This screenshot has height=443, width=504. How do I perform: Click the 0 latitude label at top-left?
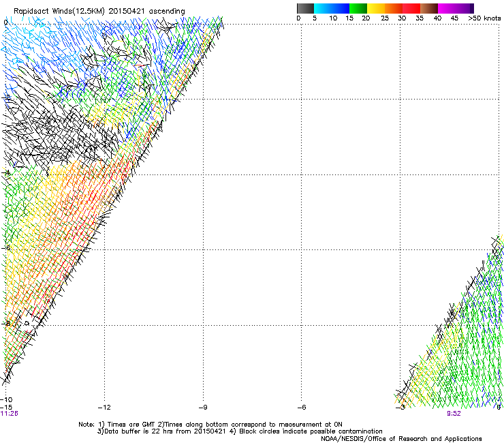(x=5, y=22)
